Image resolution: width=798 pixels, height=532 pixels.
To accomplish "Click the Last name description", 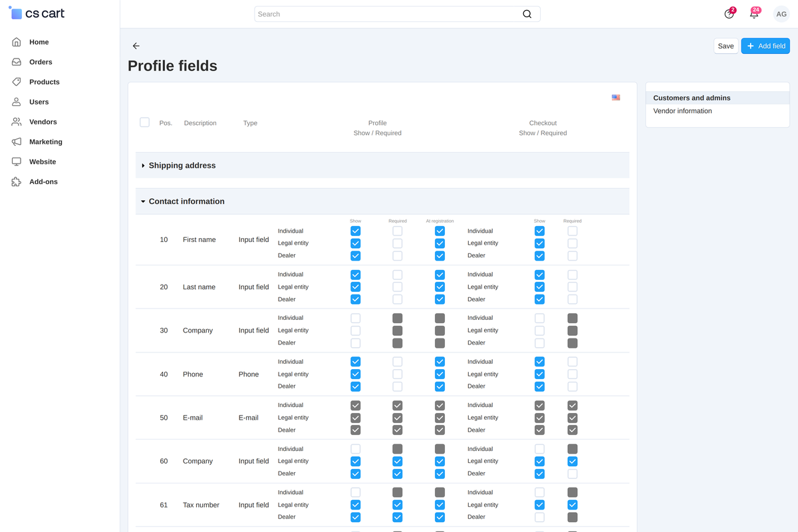I will [x=199, y=287].
